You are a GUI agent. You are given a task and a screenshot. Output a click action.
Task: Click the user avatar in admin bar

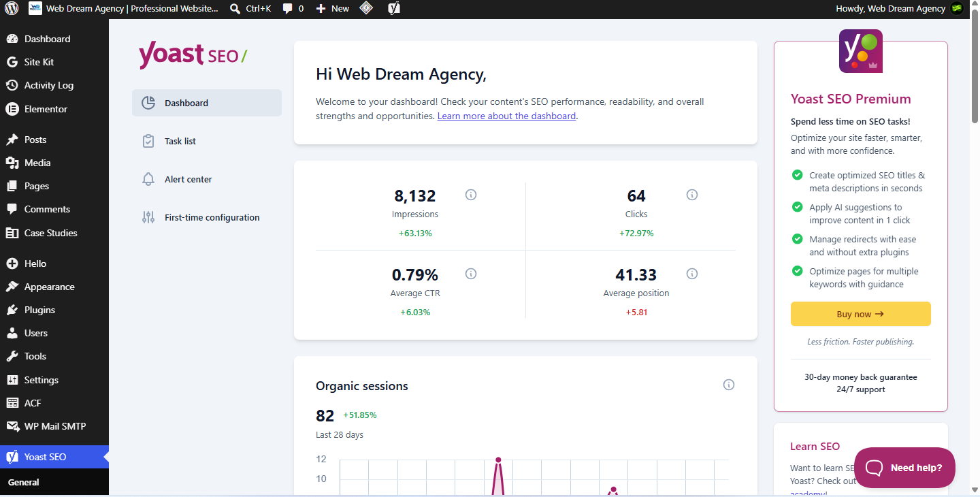(x=957, y=9)
